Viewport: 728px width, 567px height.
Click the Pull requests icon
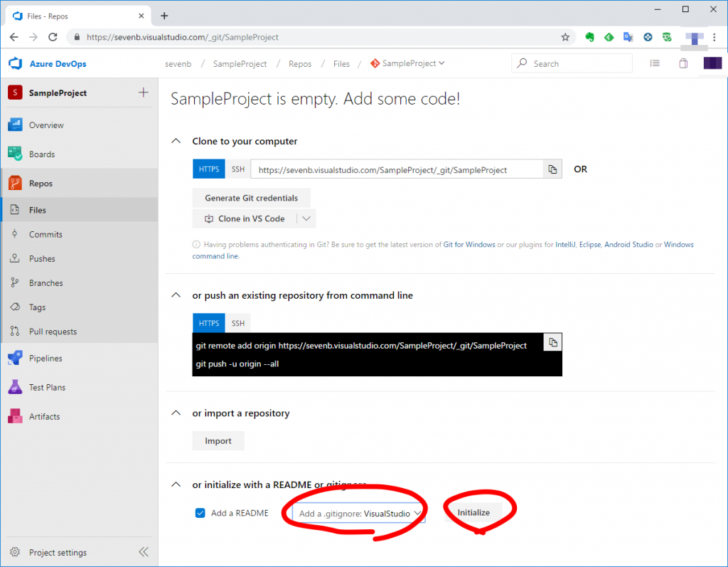(15, 331)
